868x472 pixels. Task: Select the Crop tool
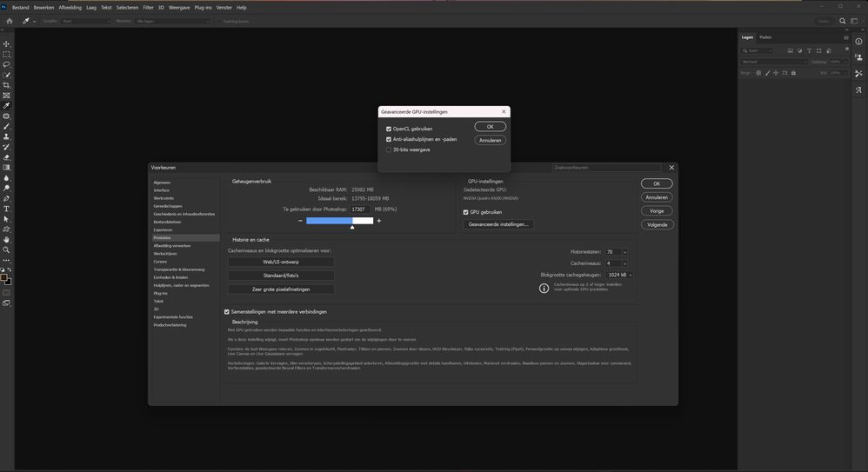pyautogui.click(x=6, y=85)
